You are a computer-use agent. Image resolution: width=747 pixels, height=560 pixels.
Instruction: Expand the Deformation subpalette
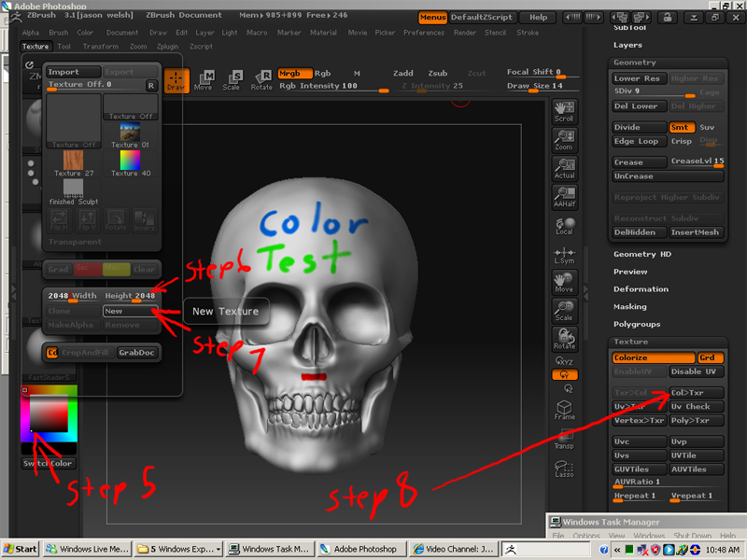pos(641,289)
